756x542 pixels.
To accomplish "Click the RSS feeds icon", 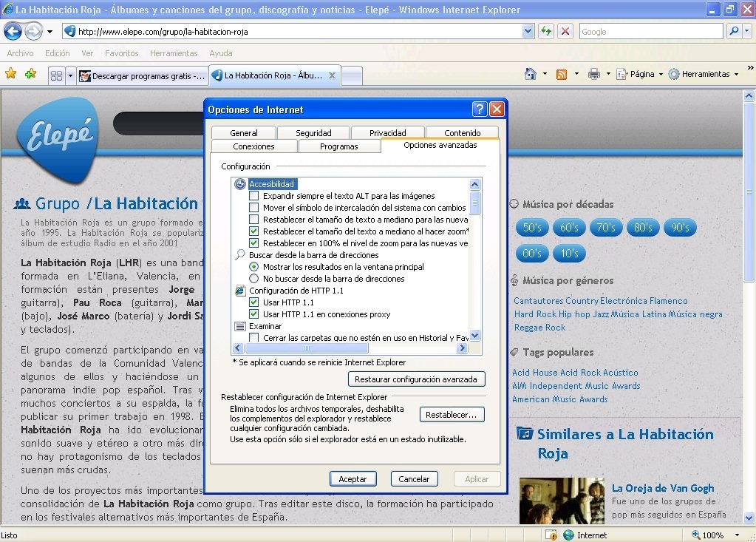I will (x=561, y=74).
